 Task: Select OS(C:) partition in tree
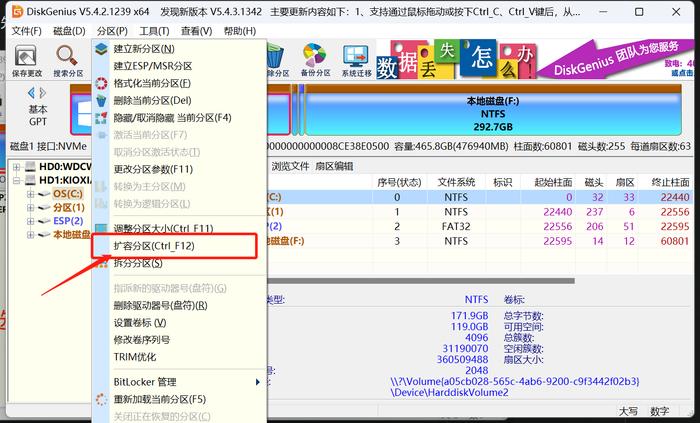68,194
